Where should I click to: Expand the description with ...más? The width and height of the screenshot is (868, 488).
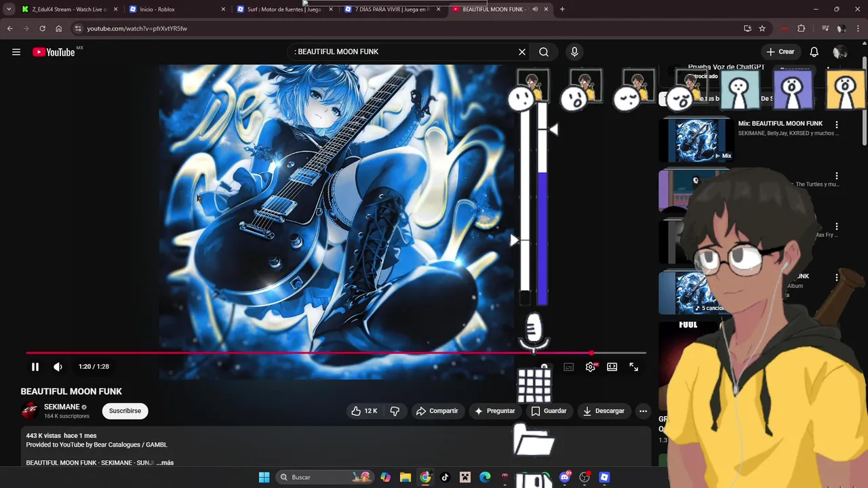[165, 463]
